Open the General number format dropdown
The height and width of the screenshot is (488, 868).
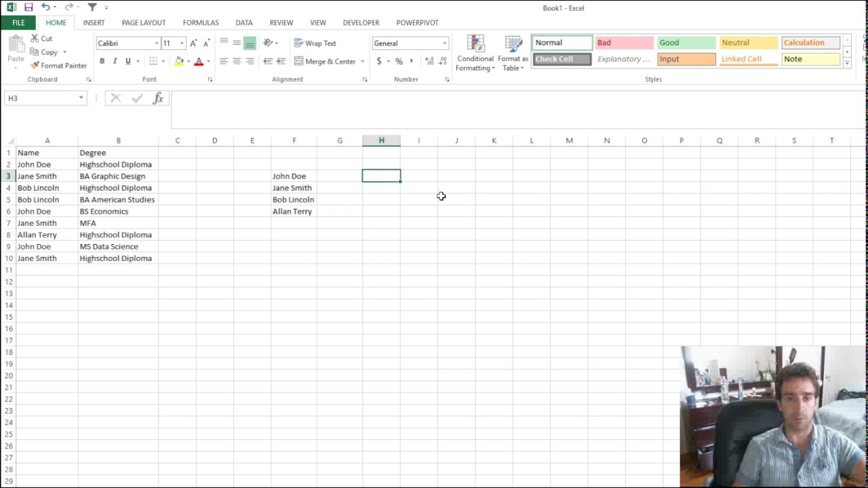445,43
